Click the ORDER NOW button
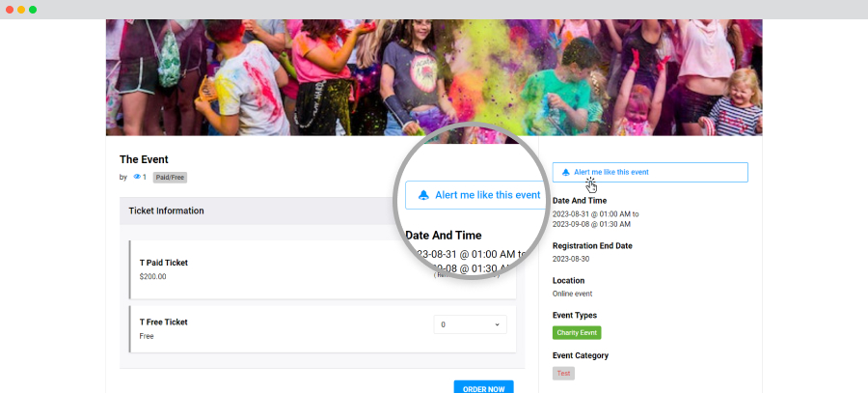This screenshot has height=393, width=868. pyautogui.click(x=483, y=388)
